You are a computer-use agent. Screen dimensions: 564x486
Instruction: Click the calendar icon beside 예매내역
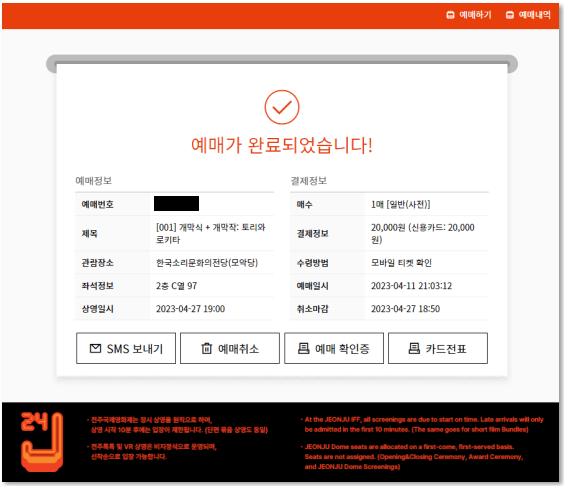[510, 15]
